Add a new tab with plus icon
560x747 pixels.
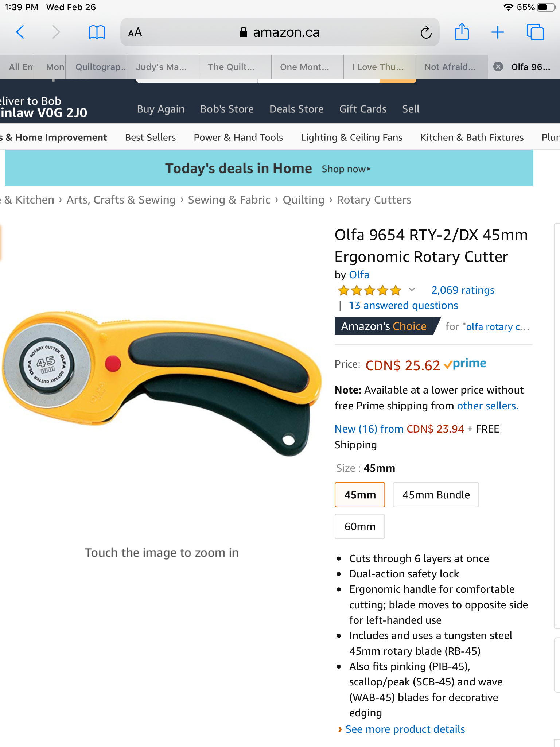(497, 32)
